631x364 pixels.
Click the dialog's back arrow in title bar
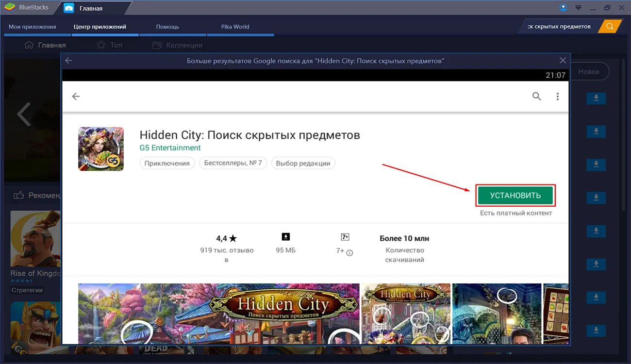pyautogui.click(x=68, y=61)
